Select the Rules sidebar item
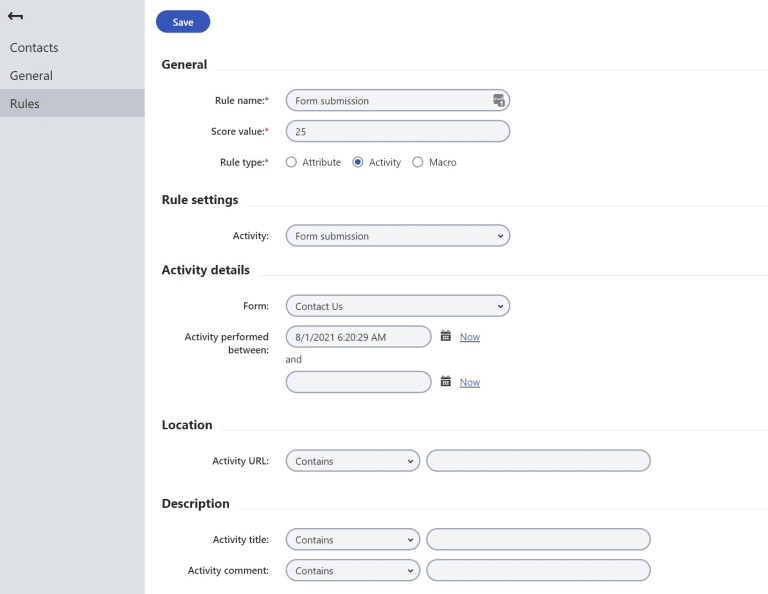The image size is (768, 594). click(x=72, y=103)
